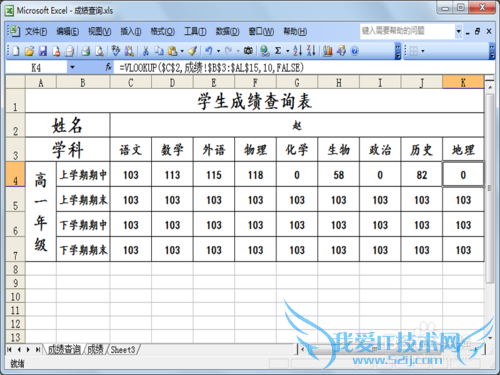Open the 视图(V) menu

[x=99, y=32]
